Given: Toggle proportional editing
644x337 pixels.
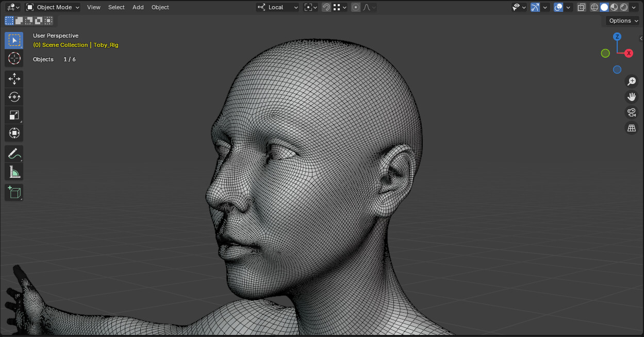Looking at the screenshot, I should [355, 7].
